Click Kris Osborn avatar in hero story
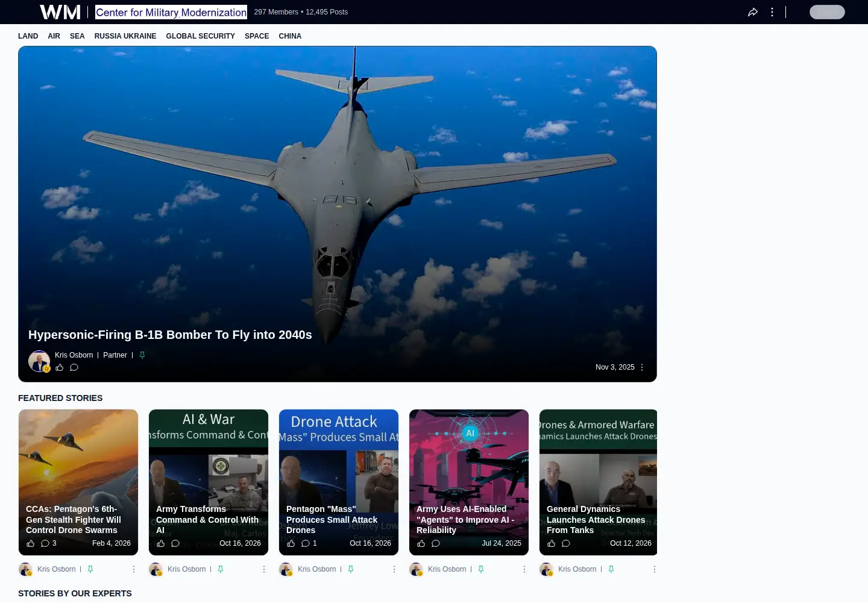This screenshot has height=603, width=868. [x=39, y=361]
